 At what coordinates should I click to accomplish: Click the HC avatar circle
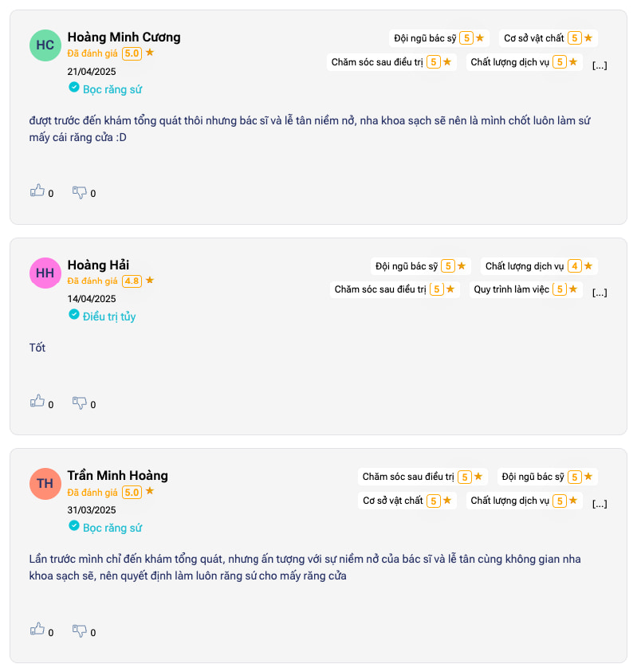(45, 45)
